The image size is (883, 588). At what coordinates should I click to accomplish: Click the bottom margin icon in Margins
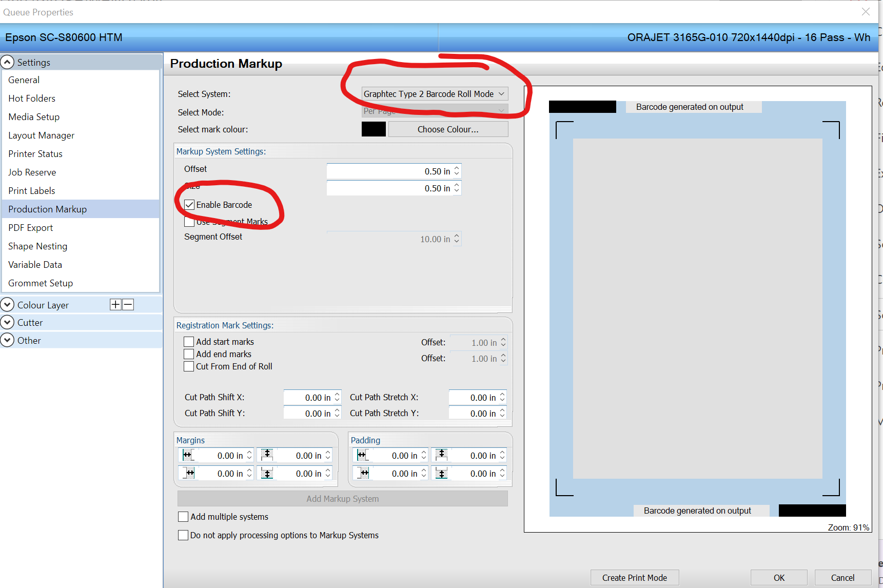point(267,473)
